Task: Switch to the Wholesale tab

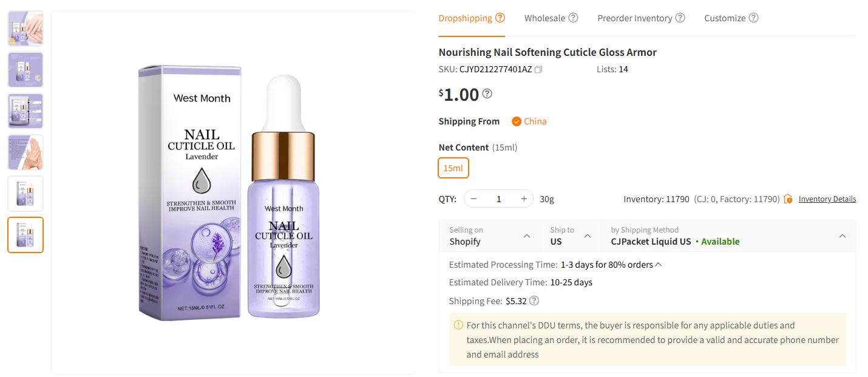Action: (546, 18)
